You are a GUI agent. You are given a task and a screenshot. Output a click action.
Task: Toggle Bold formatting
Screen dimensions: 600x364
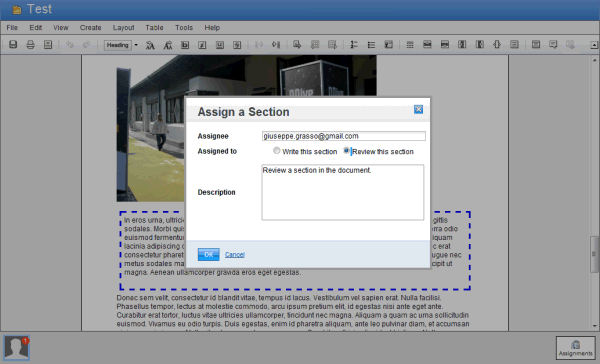tap(185, 45)
